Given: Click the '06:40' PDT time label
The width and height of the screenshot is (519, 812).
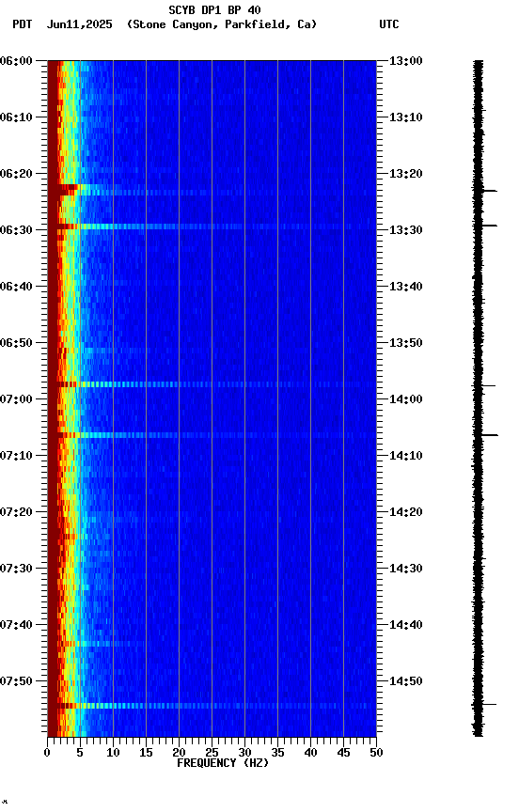Looking at the screenshot, I should [x=16, y=287].
